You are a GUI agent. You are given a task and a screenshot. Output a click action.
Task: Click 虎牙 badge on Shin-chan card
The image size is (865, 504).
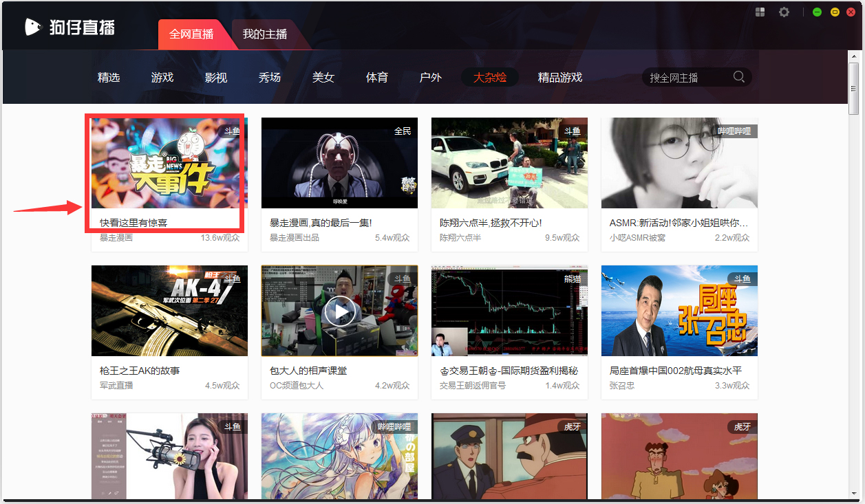(743, 426)
